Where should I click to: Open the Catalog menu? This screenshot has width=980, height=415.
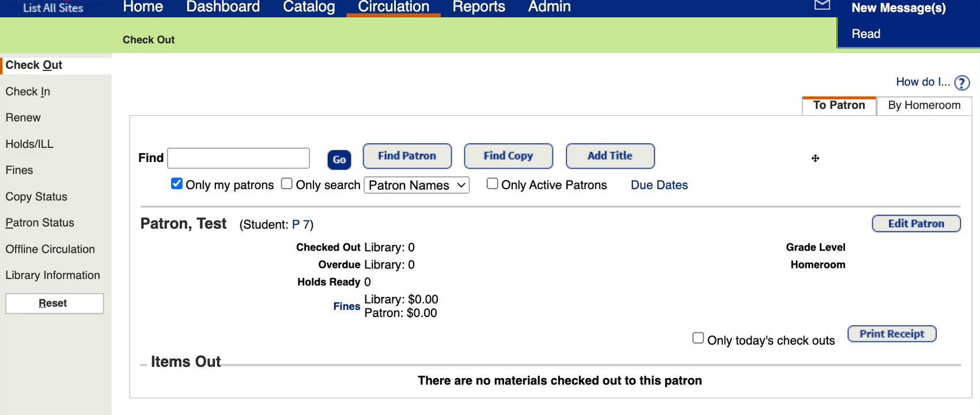tap(309, 7)
